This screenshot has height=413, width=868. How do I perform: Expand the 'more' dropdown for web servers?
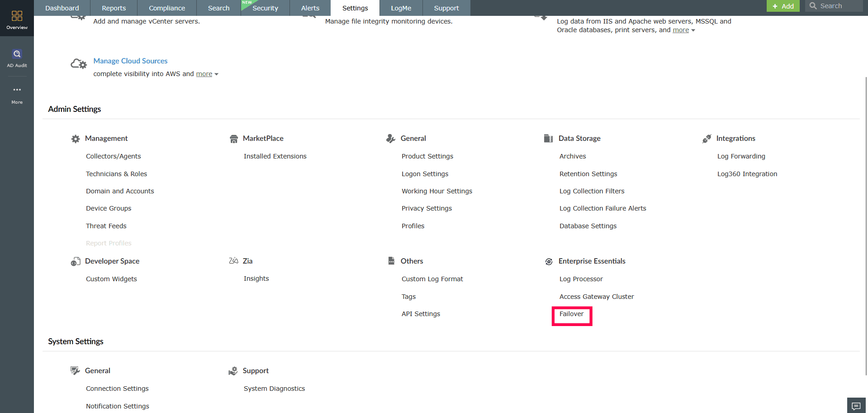click(x=684, y=30)
